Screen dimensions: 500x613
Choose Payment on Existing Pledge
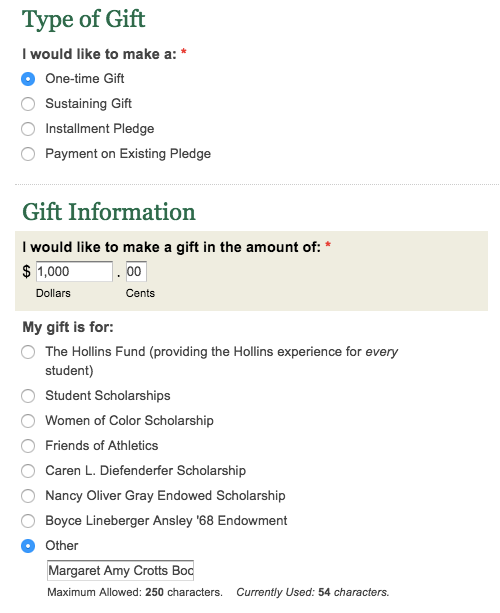point(28,154)
